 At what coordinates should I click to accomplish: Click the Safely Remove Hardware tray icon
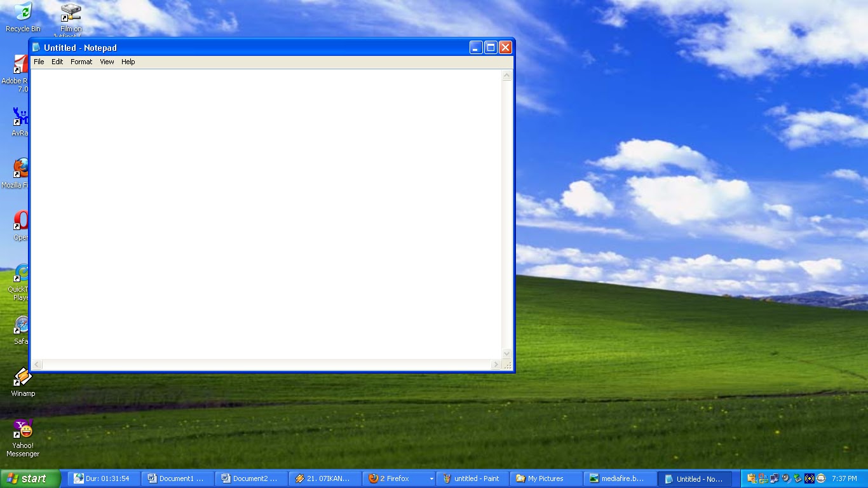tap(797, 478)
